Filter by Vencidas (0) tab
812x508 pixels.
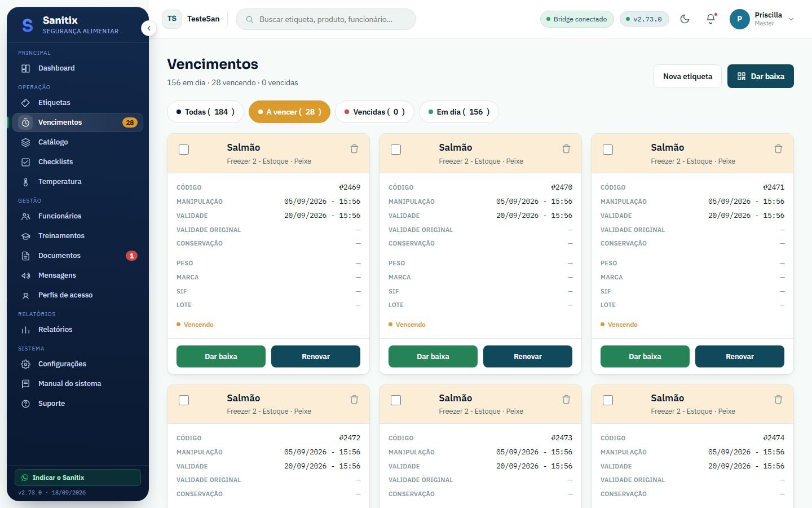point(374,112)
